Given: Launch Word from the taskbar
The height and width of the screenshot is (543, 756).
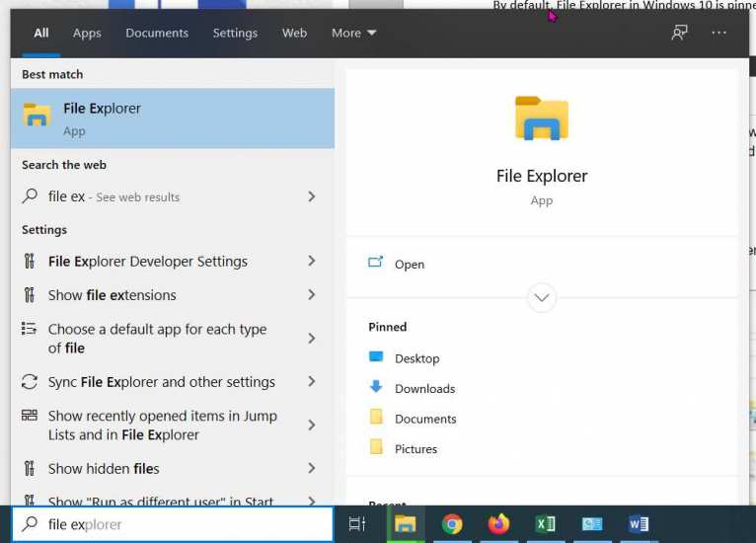Looking at the screenshot, I should pos(638,523).
